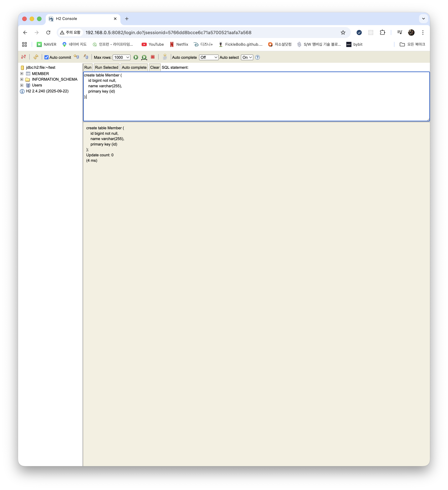Click the Refresh database tree icon
The width and height of the screenshot is (448, 490).
(x=36, y=57)
